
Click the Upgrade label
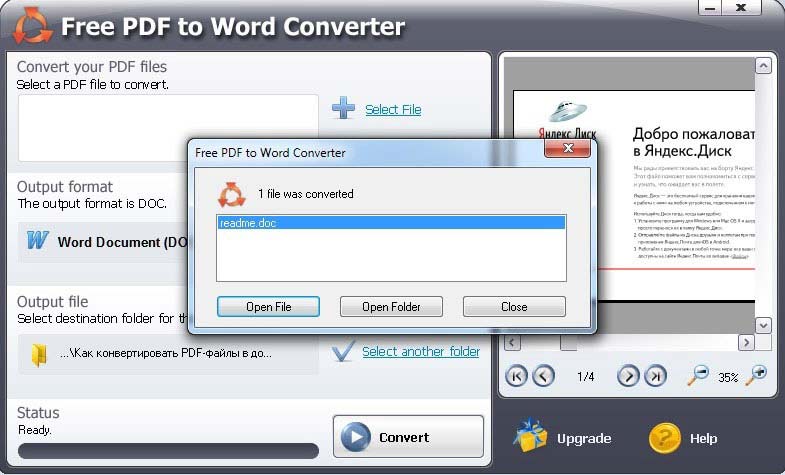tap(584, 438)
